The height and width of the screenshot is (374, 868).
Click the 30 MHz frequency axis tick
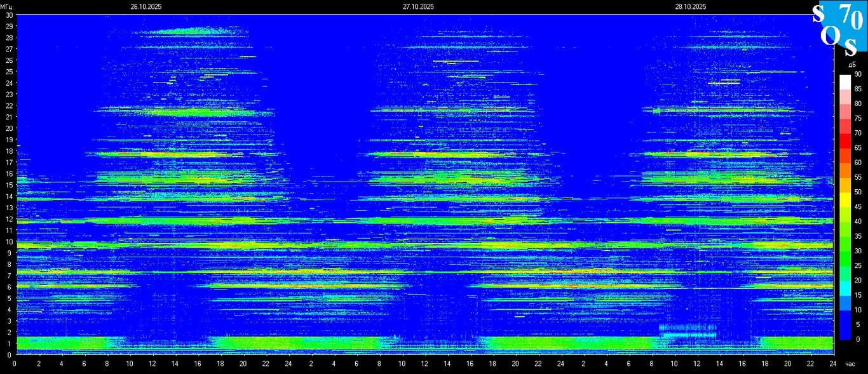9,15
